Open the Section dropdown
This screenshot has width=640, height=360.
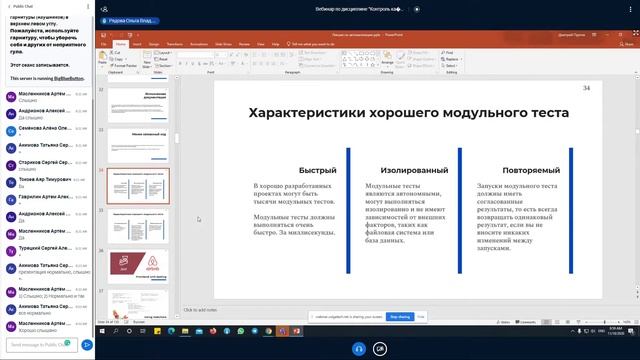coord(164,66)
